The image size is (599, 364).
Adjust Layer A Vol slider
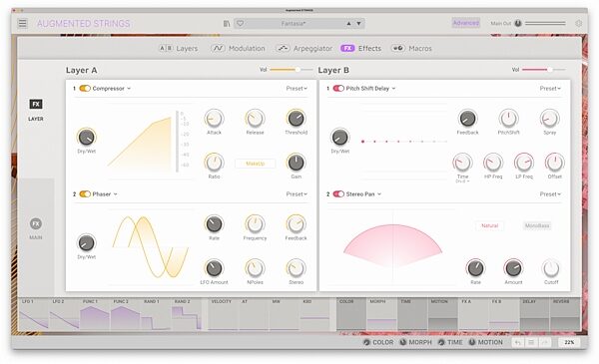tap(292, 70)
